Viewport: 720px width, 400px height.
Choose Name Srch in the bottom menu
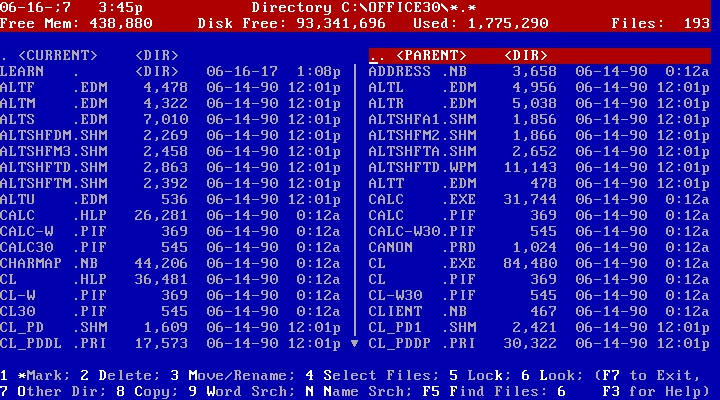359,392
